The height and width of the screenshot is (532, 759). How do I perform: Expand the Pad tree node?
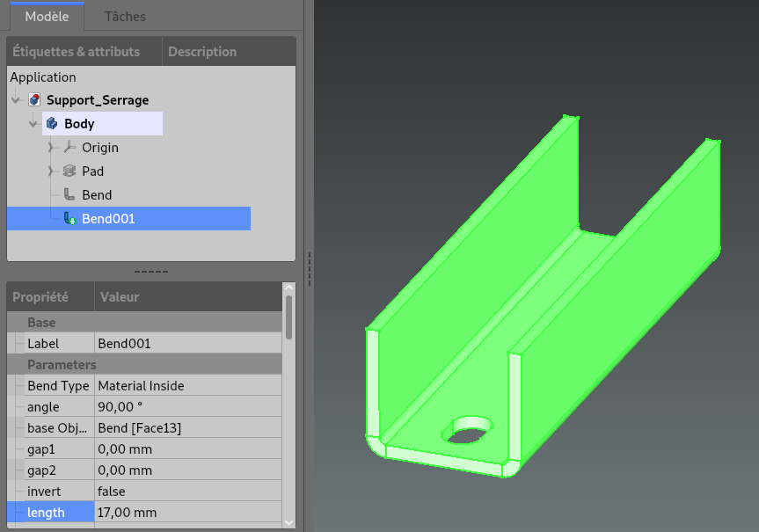point(51,171)
